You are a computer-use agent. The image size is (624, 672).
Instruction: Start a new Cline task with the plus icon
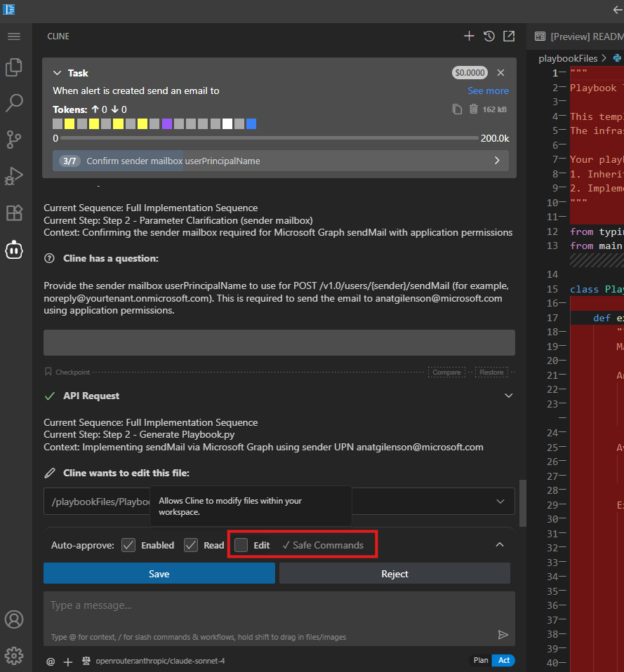click(469, 36)
